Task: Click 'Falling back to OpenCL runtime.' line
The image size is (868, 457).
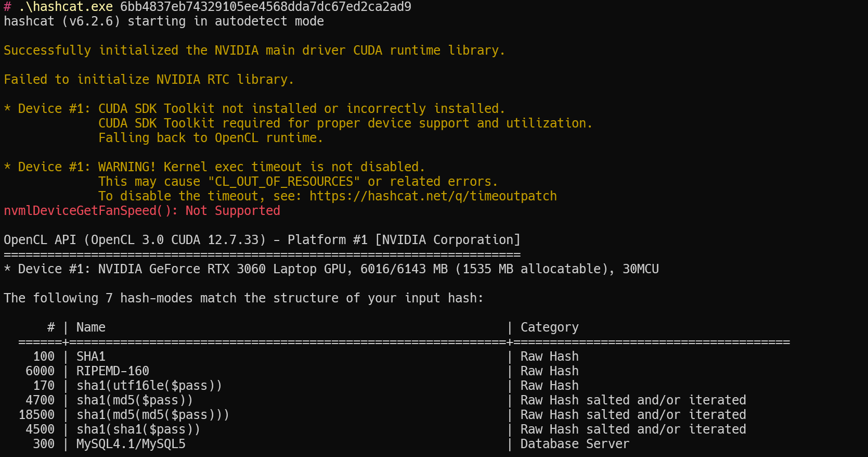Action: 211,138
